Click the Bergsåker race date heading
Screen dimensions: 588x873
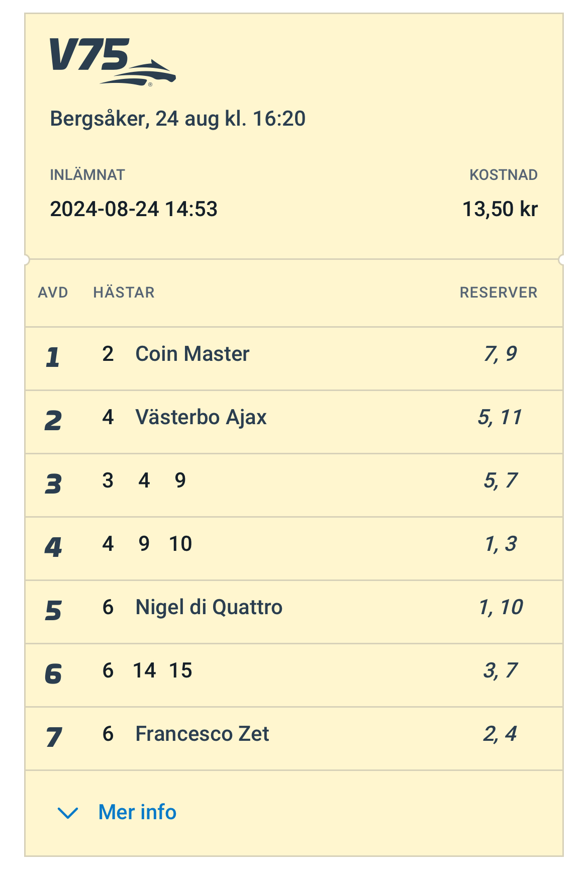177,119
